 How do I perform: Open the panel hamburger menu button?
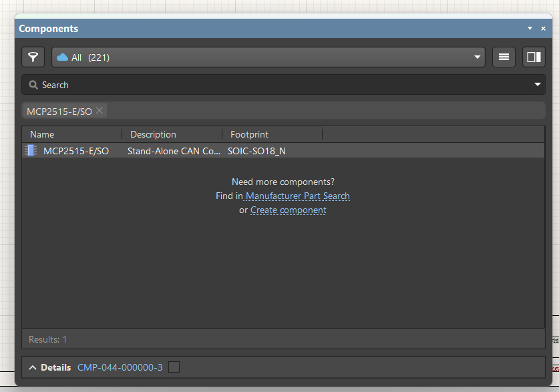click(504, 57)
